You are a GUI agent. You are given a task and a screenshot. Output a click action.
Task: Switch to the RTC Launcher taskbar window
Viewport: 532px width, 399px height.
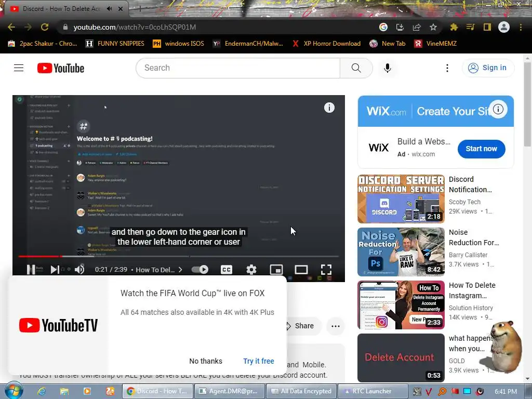[373, 391]
